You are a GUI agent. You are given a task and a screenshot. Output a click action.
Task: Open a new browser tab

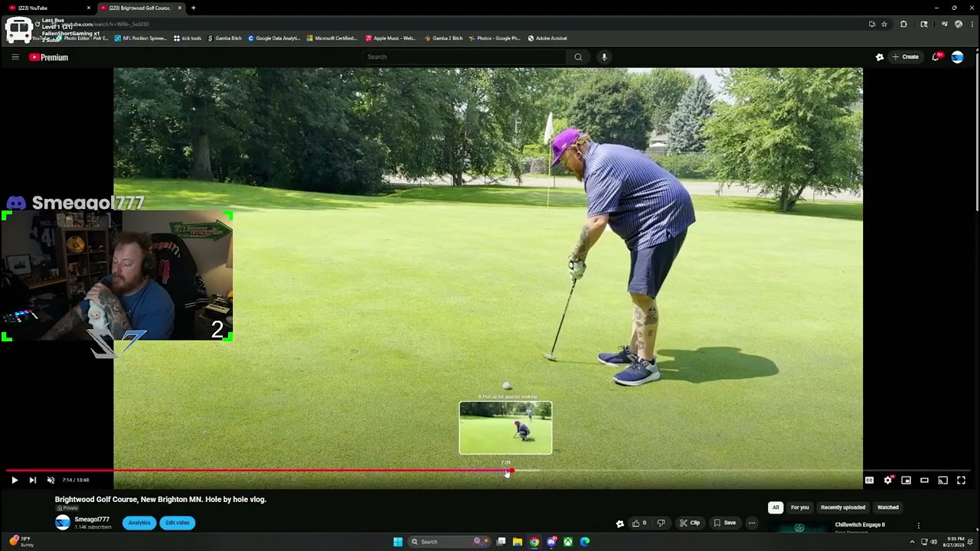[193, 8]
